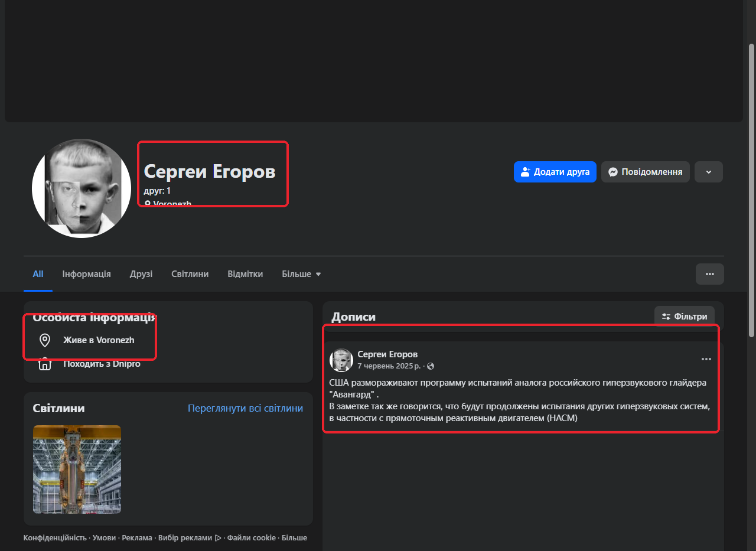The height and width of the screenshot is (551, 756).
Task: Click the Світлини panel heading
Action: tap(58, 408)
